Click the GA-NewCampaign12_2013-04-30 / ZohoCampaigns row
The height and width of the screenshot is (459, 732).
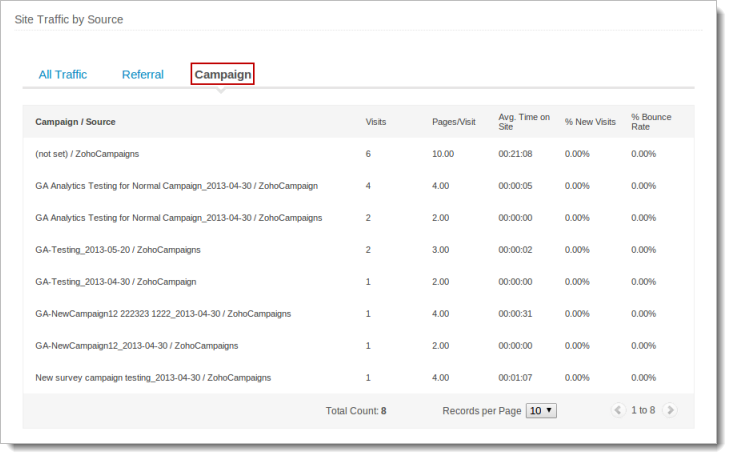pos(137,346)
